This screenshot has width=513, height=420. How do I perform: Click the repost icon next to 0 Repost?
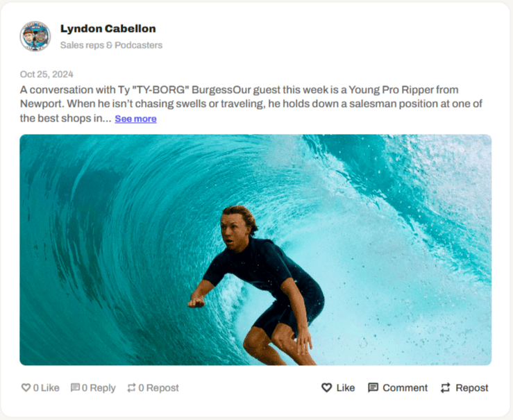pyautogui.click(x=131, y=387)
